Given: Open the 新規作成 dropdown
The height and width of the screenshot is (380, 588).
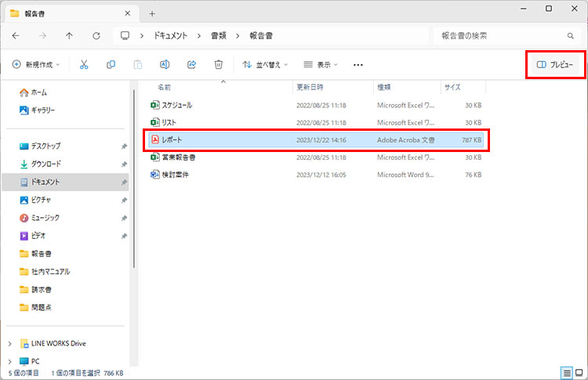Looking at the screenshot, I should pyautogui.click(x=39, y=64).
